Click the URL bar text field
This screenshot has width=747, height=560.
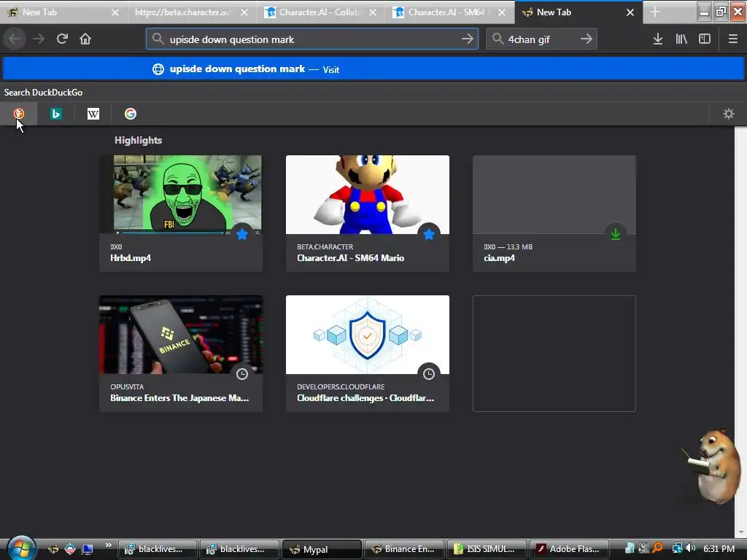coord(312,39)
